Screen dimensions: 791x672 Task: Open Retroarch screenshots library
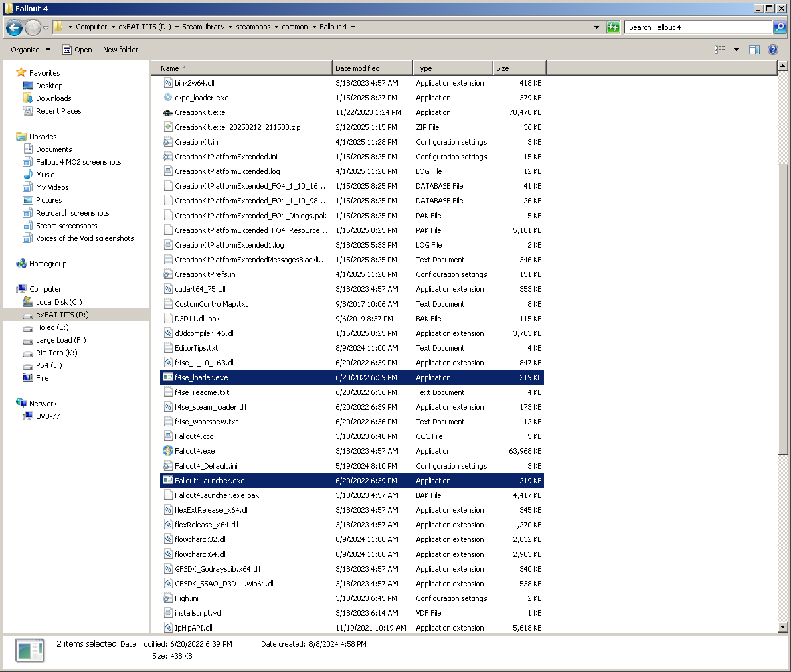(73, 213)
